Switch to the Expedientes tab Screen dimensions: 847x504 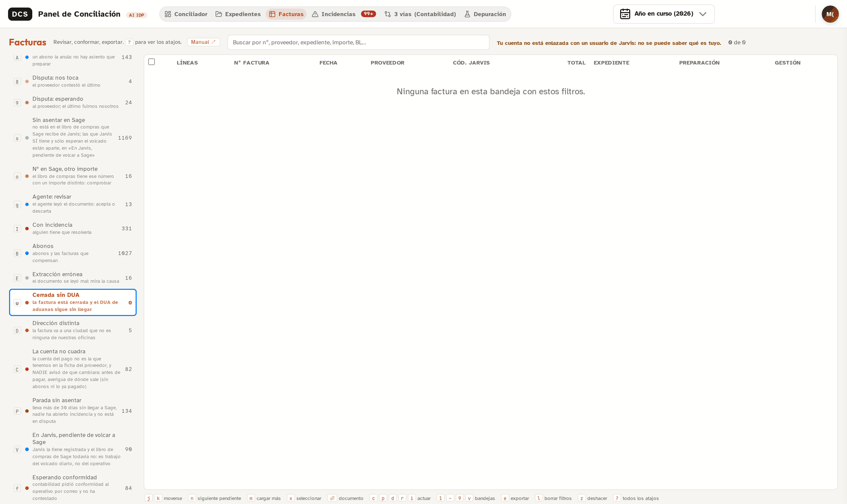[238, 14]
